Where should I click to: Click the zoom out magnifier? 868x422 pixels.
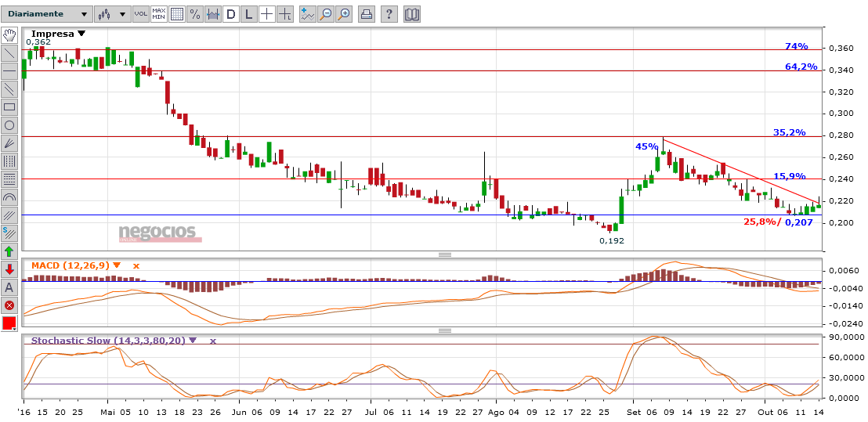click(326, 14)
